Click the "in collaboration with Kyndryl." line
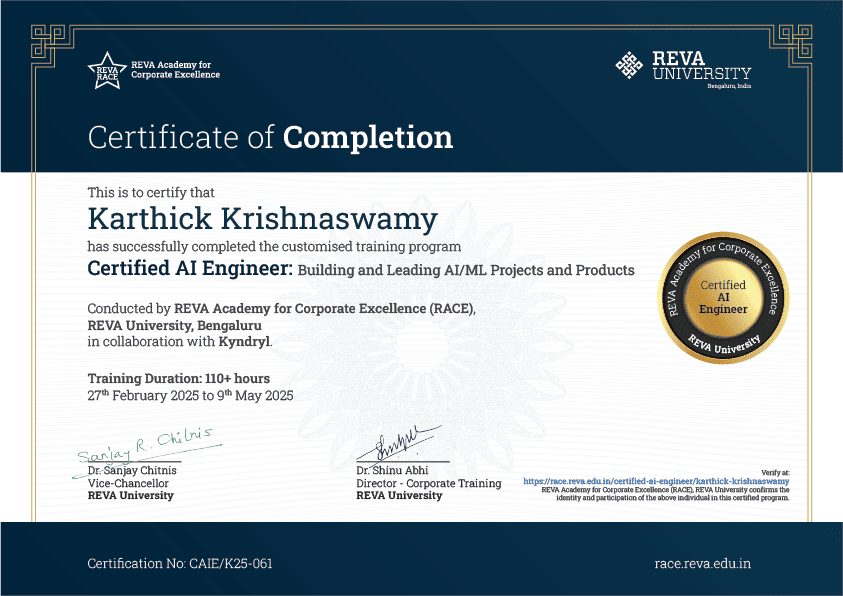 coord(180,342)
